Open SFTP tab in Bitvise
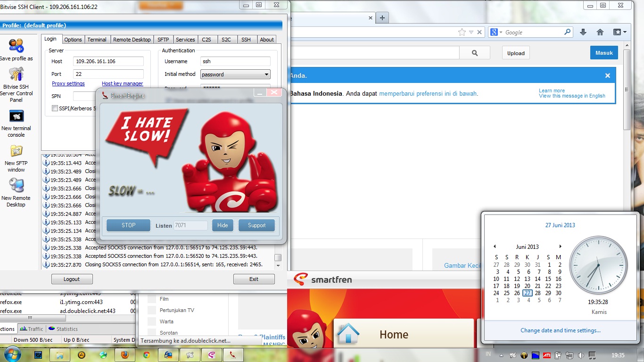This screenshot has width=644, height=362. click(x=163, y=40)
